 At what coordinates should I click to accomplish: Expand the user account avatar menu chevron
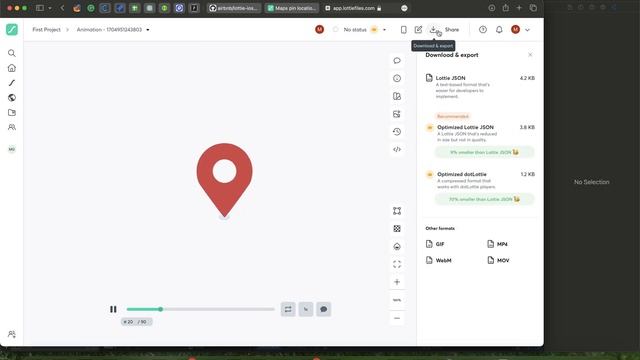527,30
